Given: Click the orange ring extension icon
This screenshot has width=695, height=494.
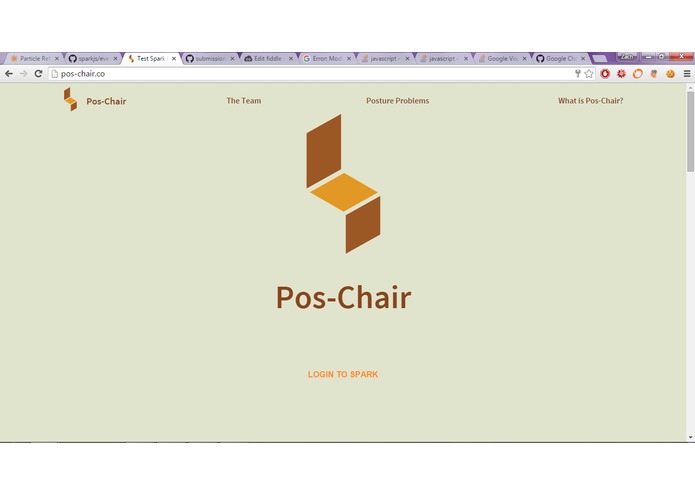Looking at the screenshot, I should pos(637,74).
